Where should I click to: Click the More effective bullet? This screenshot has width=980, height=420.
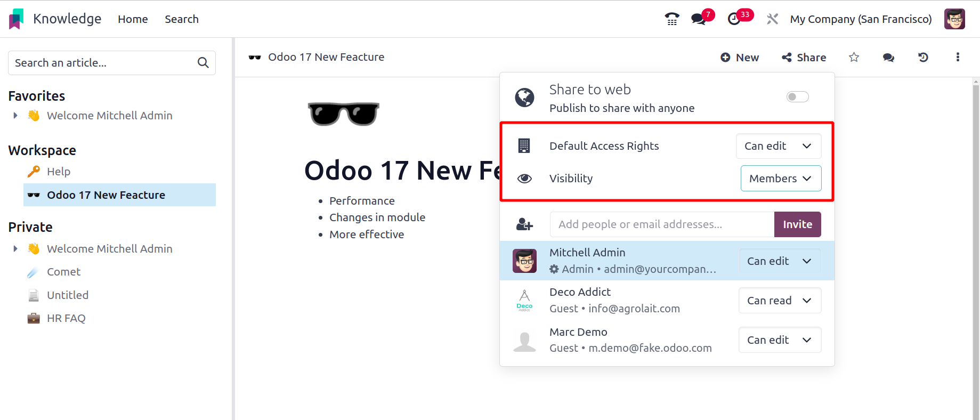pyautogui.click(x=367, y=235)
